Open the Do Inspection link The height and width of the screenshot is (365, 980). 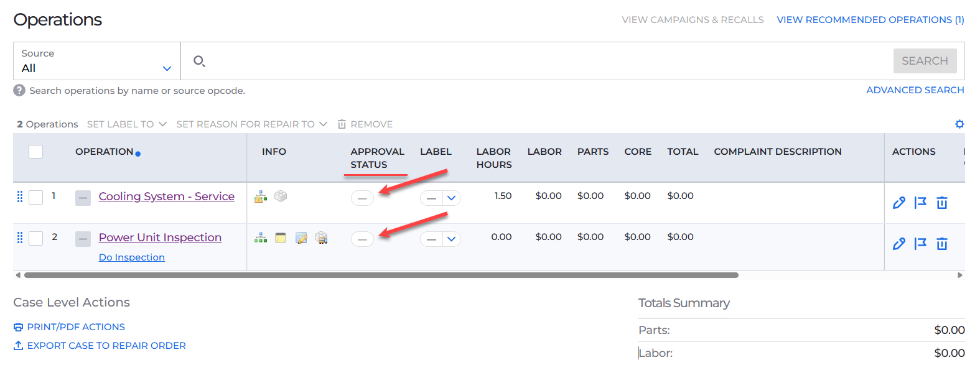click(132, 257)
